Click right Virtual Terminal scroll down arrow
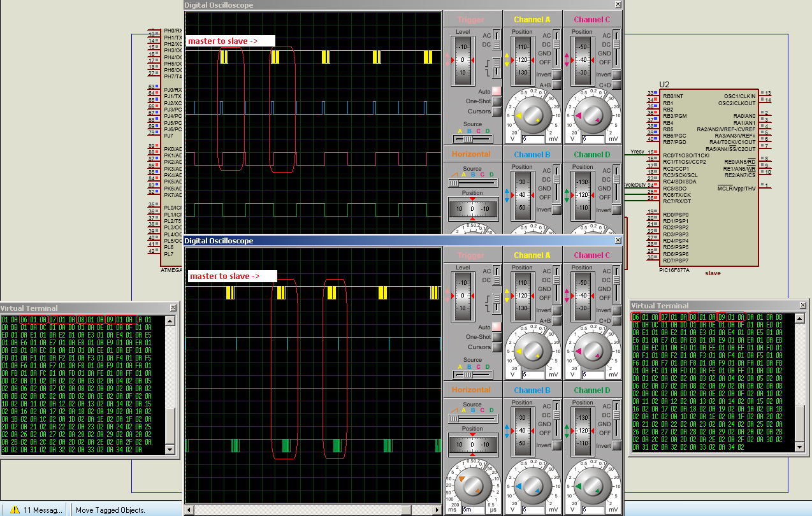The height and width of the screenshot is (516, 812). (x=800, y=447)
